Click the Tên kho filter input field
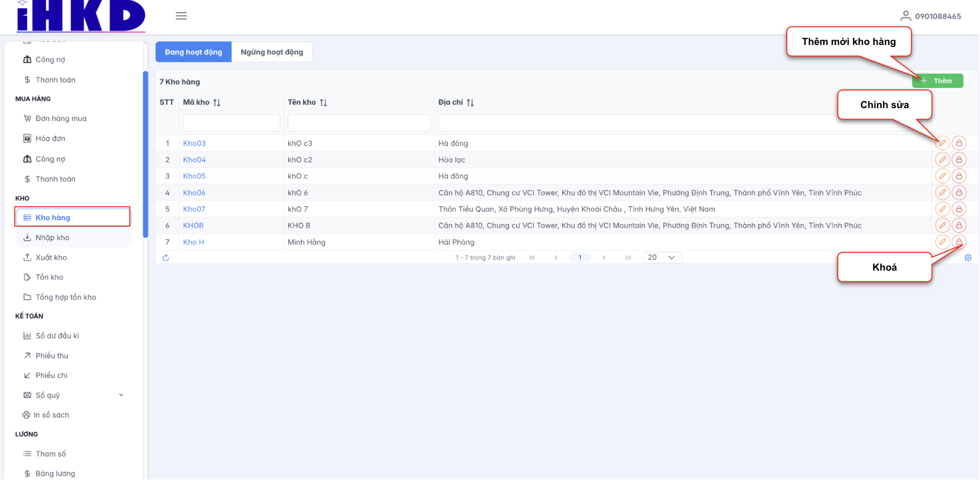 coord(359,122)
